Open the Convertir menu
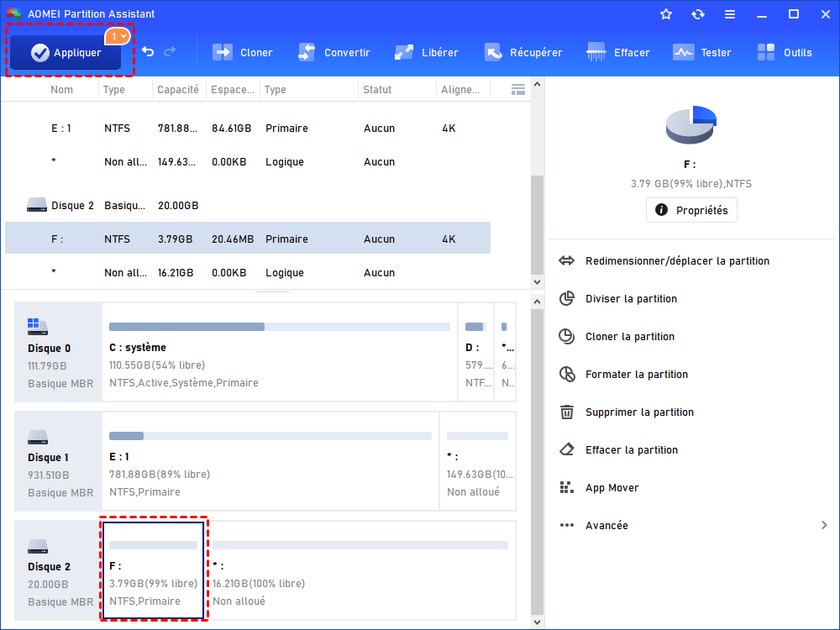The height and width of the screenshot is (630, 840). (334, 52)
